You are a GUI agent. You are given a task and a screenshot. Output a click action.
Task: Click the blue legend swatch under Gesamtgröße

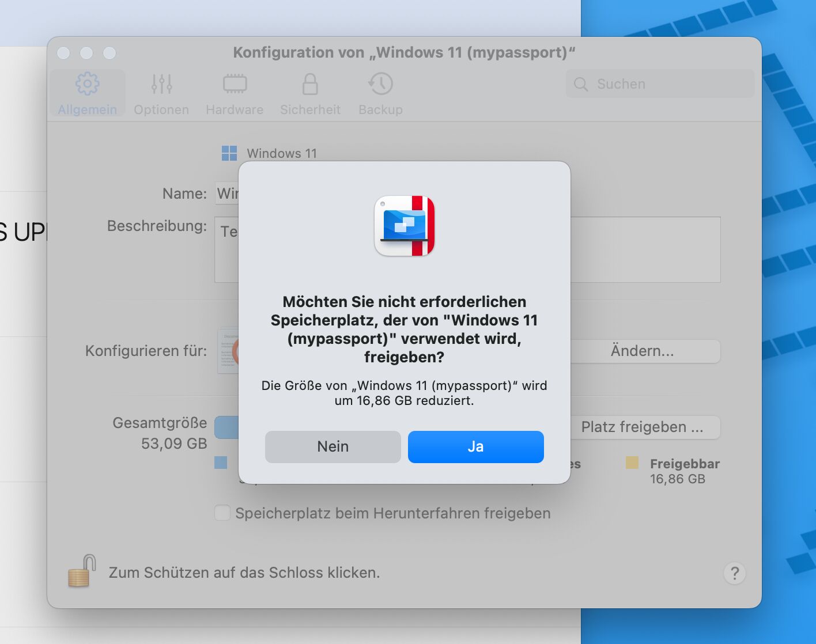coord(221,463)
